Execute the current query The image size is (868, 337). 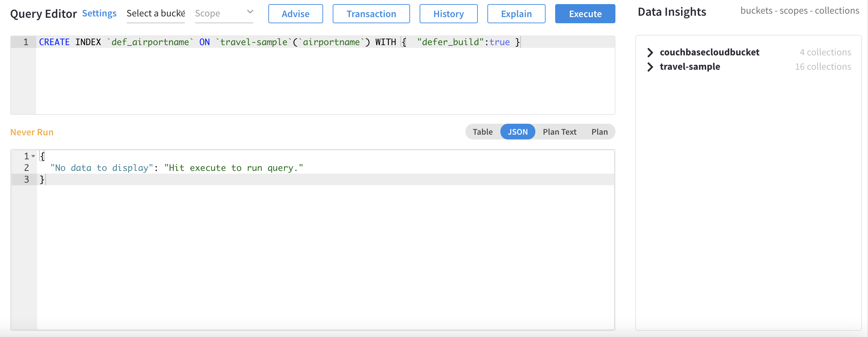click(585, 14)
